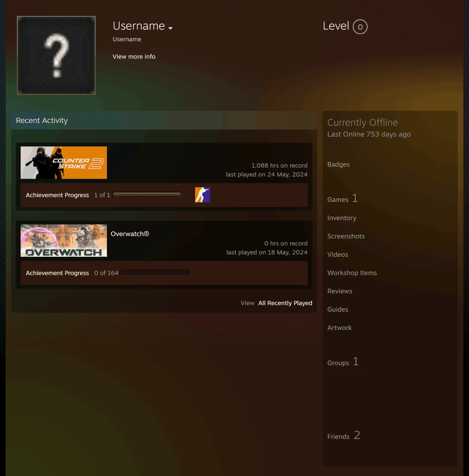Image resolution: width=469 pixels, height=476 pixels.
Task: Open the Badges section
Action: tap(338, 164)
